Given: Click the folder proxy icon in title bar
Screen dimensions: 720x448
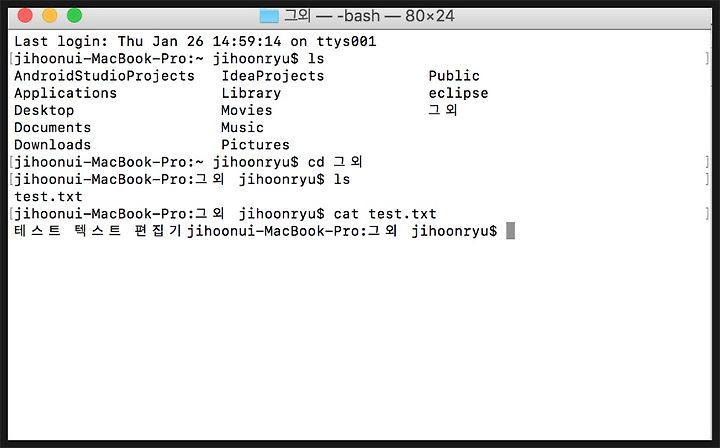Looking at the screenshot, I should (269, 15).
